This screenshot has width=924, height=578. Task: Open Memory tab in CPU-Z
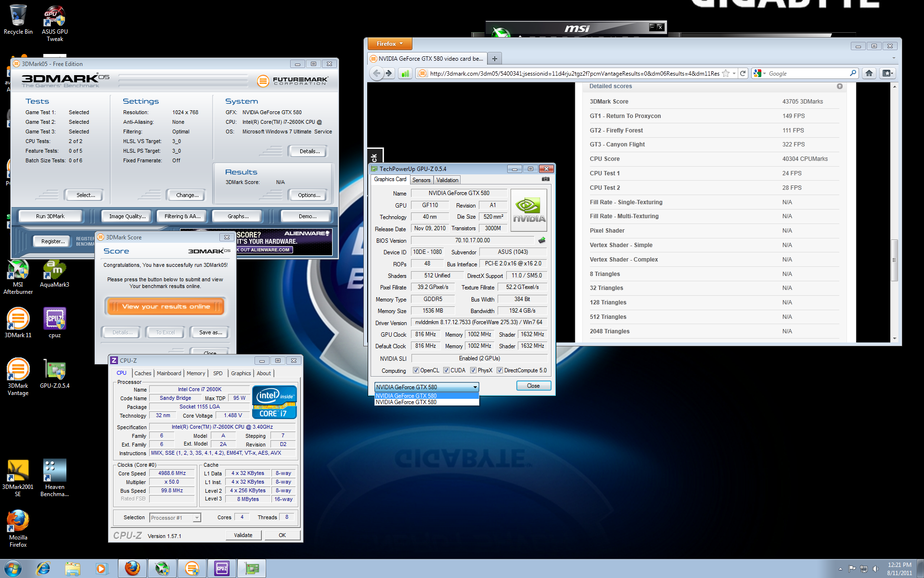coord(195,373)
